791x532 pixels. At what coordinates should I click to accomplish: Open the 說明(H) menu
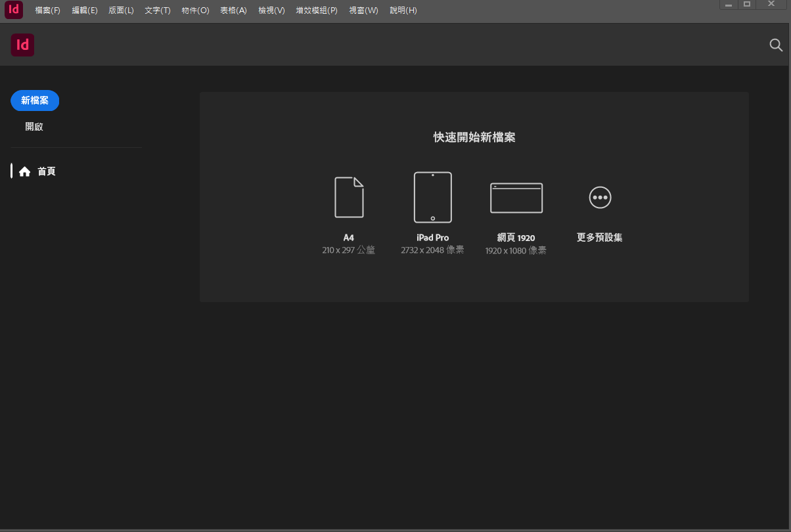tap(403, 11)
